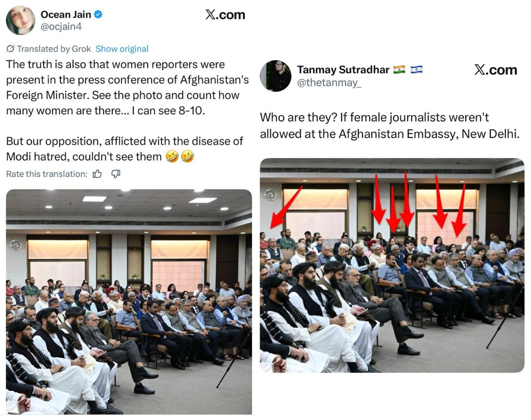Click Ocean Jain's profile avatar
This screenshot has width=531, height=420.
20,20
